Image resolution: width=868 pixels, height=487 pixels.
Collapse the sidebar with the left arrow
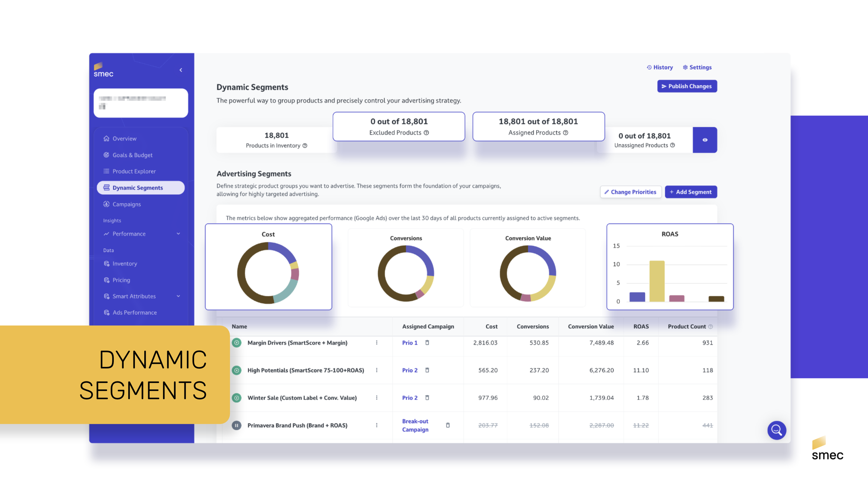(x=181, y=70)
